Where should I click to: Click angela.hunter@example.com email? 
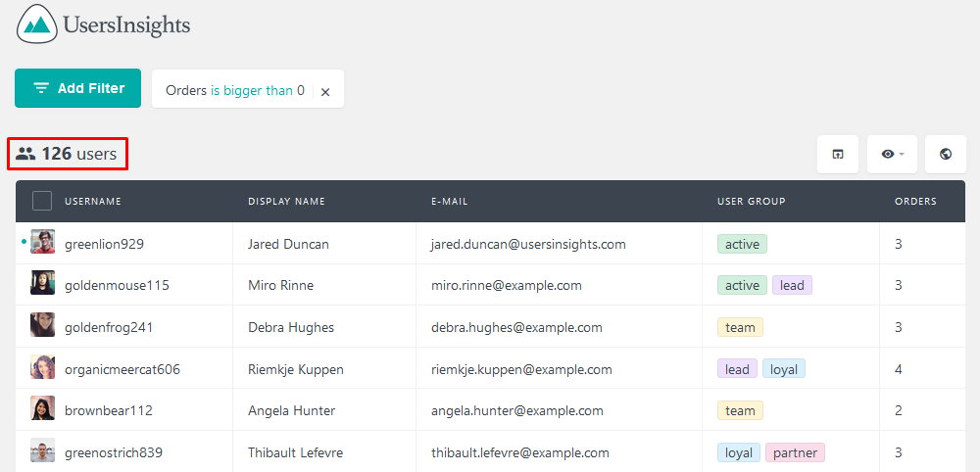(x=517, y=411)
